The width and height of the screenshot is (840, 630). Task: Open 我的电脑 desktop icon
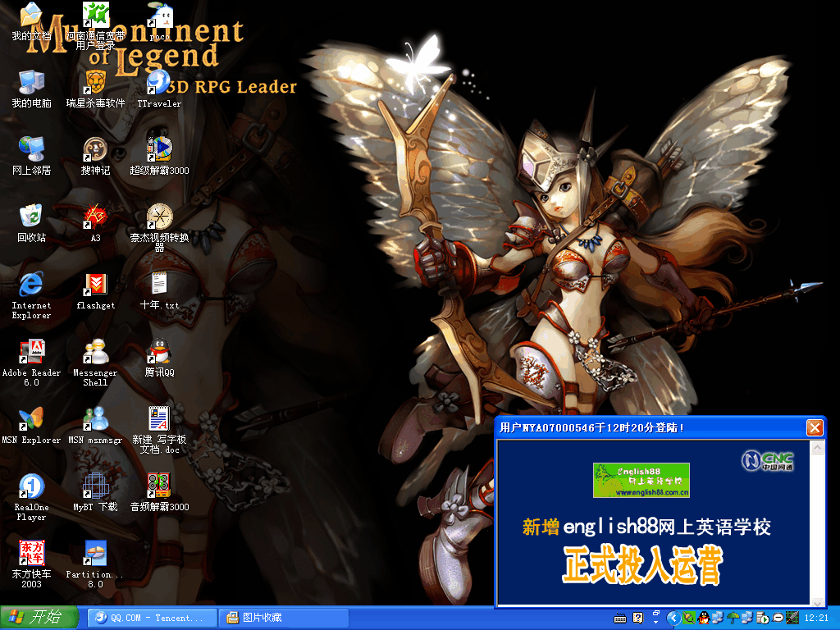click(31, 89)
